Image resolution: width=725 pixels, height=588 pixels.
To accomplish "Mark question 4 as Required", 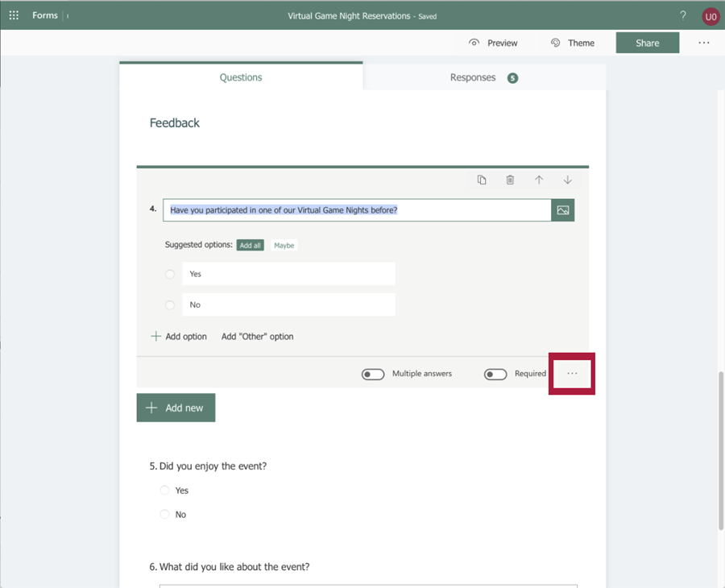I will tap(495, 374).
